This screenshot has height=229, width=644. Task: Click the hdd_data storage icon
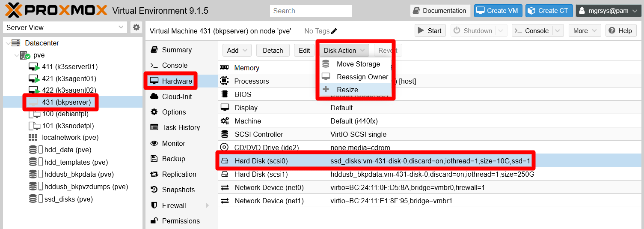(33, 150)
